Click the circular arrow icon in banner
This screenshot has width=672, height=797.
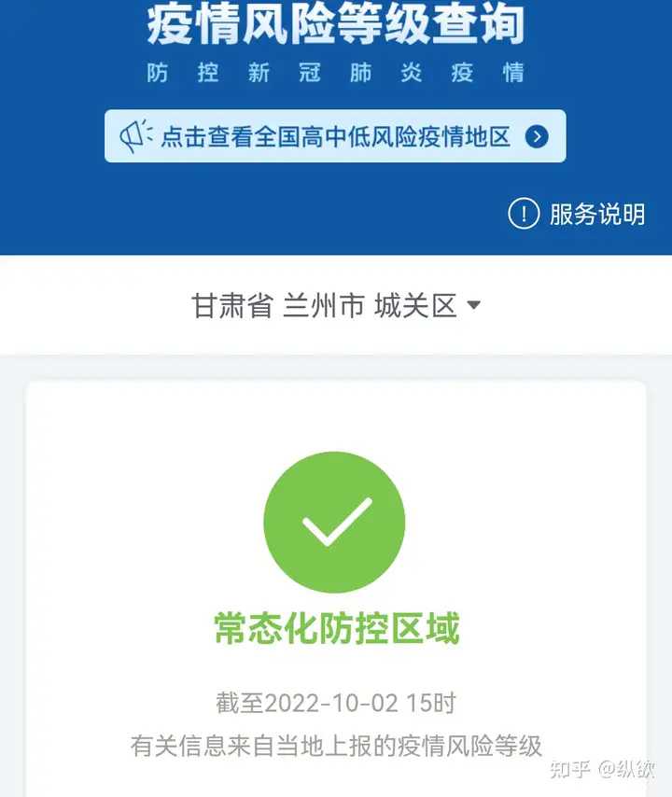tap(537, 136)
